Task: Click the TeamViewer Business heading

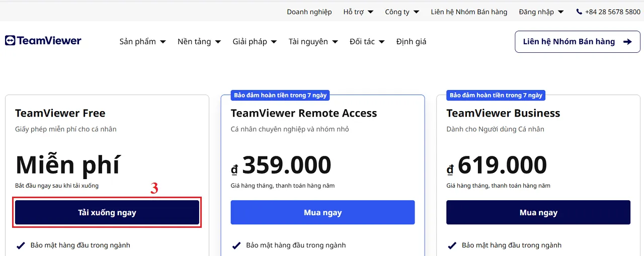Action: click(x=503, y=113)
